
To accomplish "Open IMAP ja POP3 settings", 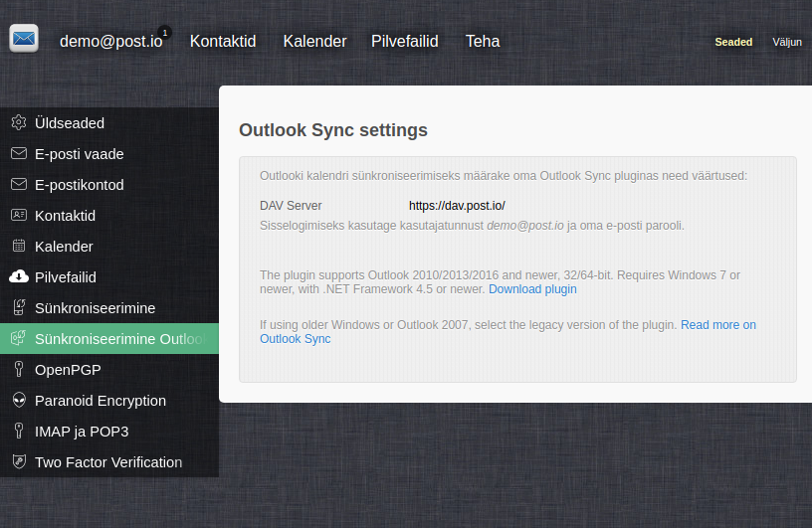I will [109, 432].
